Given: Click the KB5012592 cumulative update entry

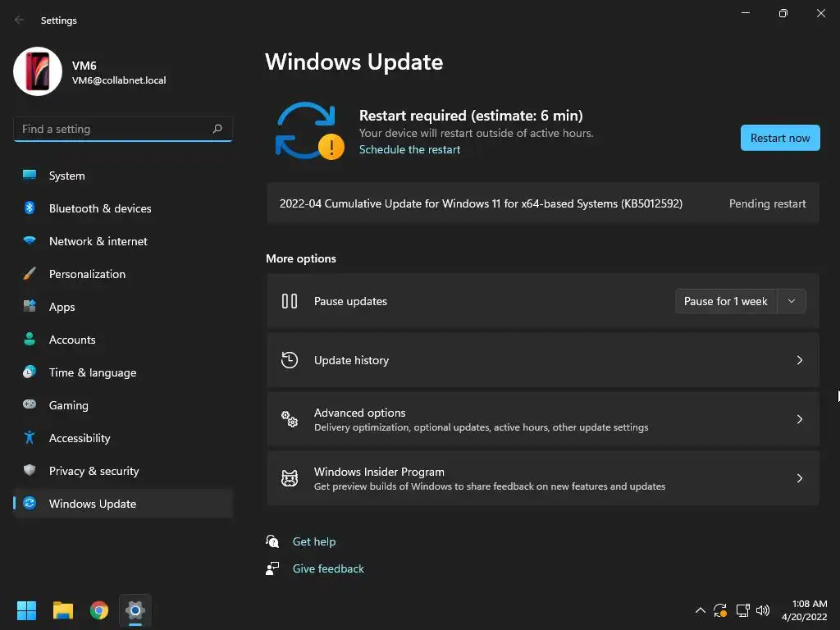Looking at the screenshot, I should tap(543, 203).
